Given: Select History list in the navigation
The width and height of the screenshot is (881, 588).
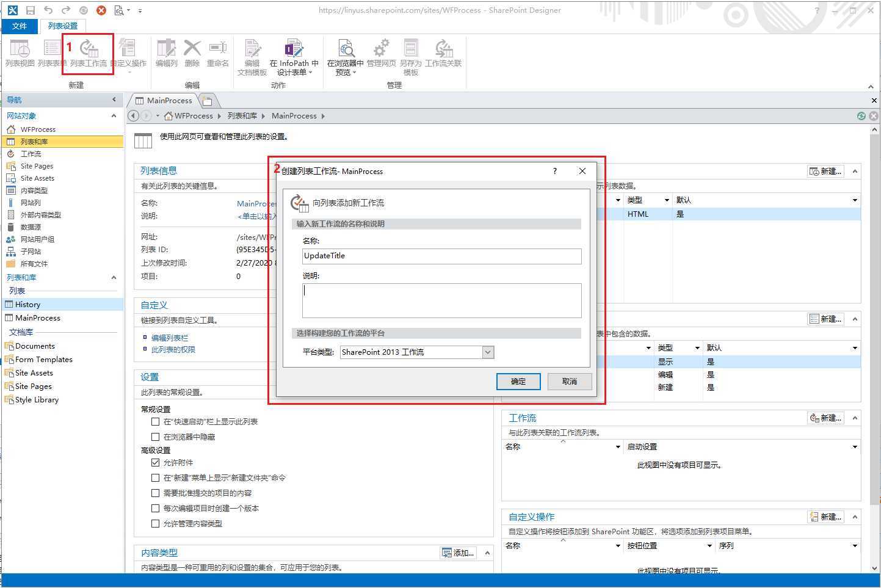Looking at the screenshot, I should pyautogui.click(x=27, y=304).
